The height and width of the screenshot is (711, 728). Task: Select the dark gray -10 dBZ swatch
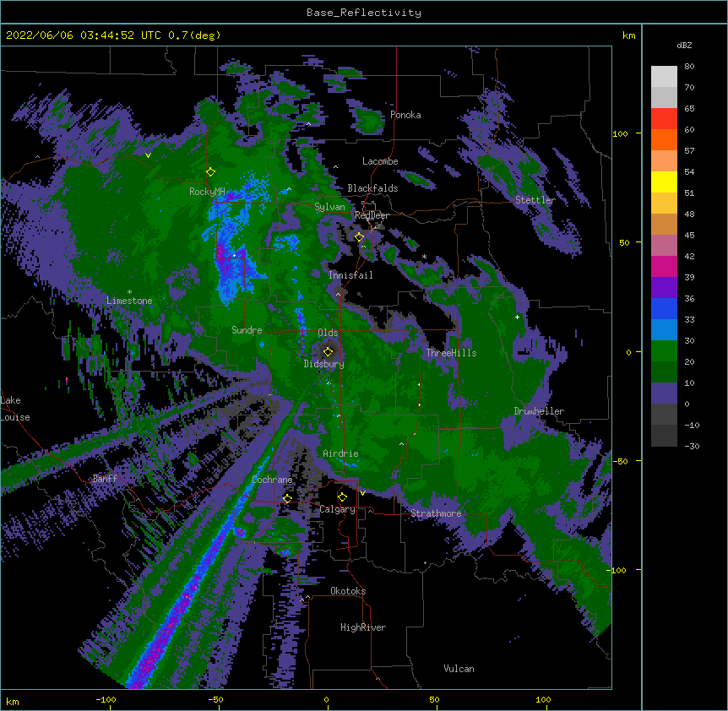(664, 436)
